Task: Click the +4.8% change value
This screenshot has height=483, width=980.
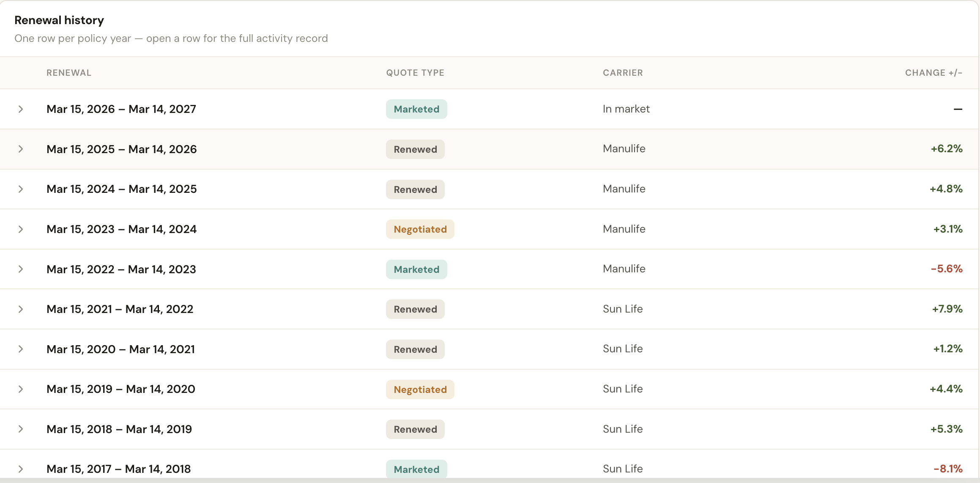Action: tap(946, 189)
